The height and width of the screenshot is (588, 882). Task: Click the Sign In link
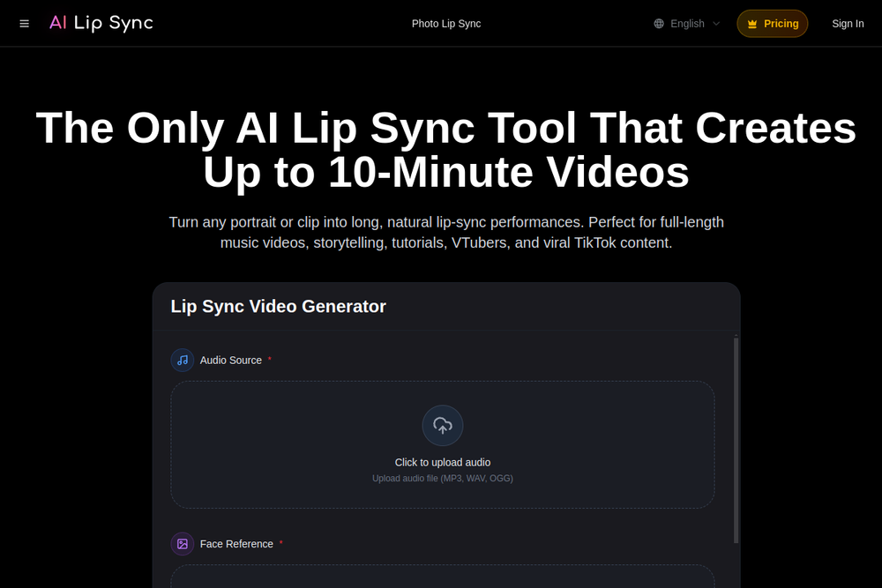848,24
